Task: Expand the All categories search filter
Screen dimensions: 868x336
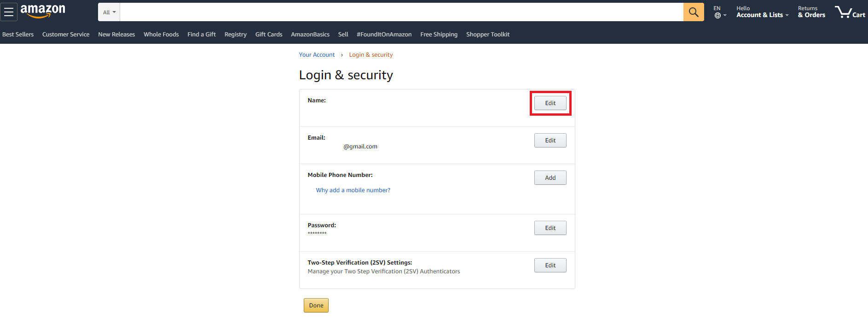Action: pyautogui.click(x=109, y=12)
